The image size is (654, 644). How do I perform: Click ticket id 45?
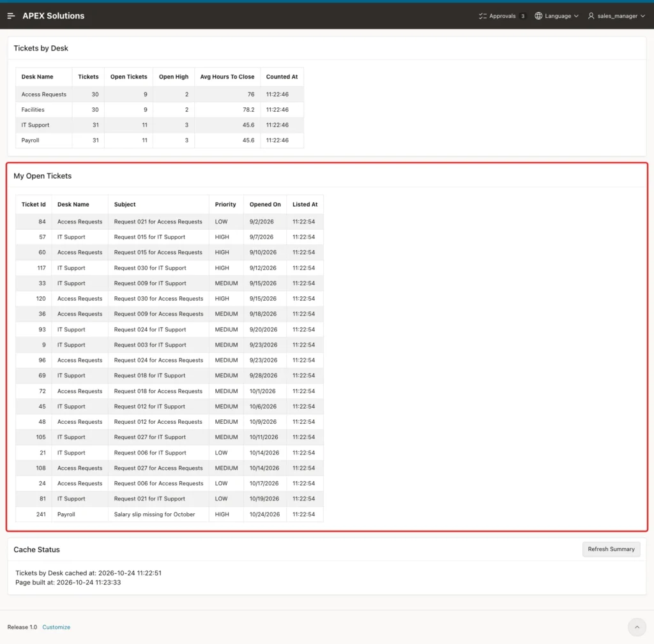[x=42, y=407]
